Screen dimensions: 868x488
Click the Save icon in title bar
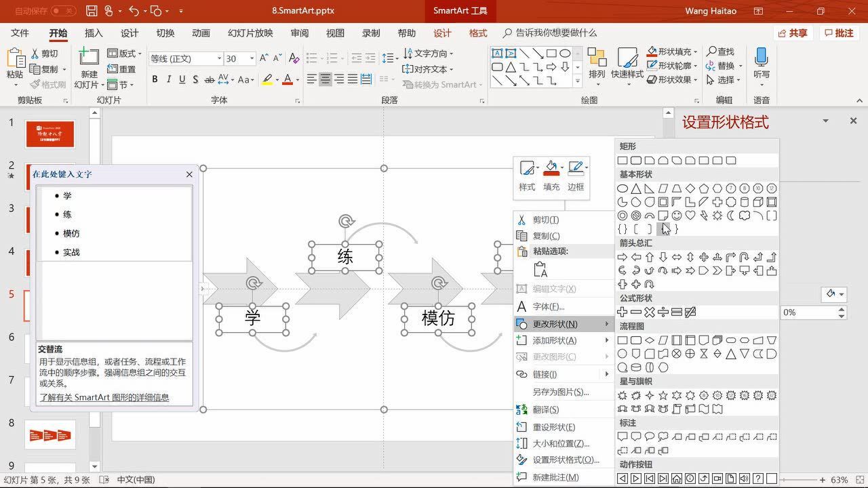point(92,11)
